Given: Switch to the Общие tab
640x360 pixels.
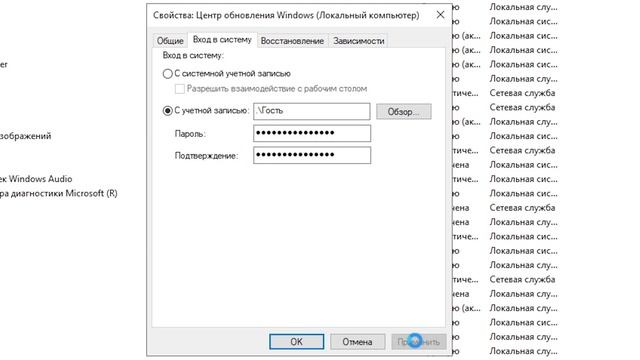Looking at the screenshot, I should (170, 41).
